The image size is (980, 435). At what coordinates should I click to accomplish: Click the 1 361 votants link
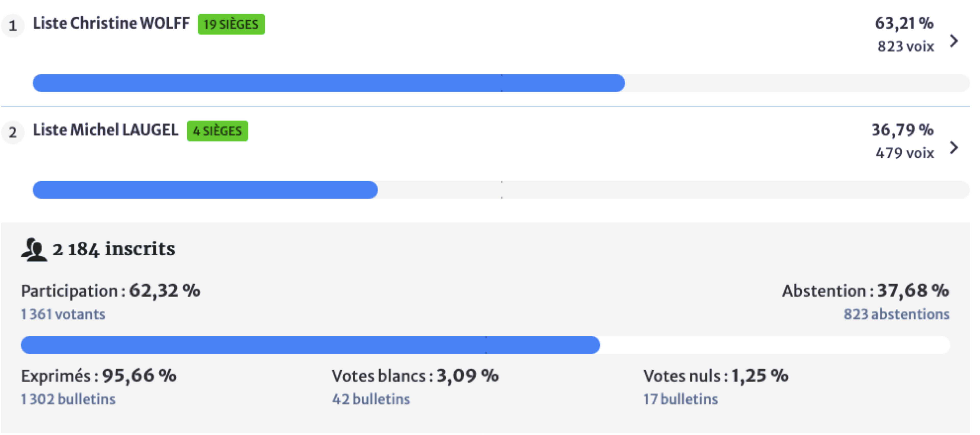(x=63, y=314)
